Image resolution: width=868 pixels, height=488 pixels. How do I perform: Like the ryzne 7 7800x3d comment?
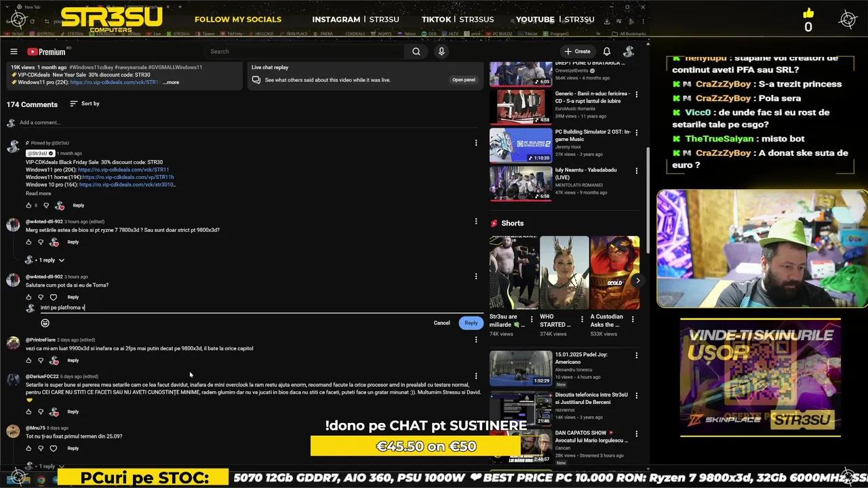(28, 242)
